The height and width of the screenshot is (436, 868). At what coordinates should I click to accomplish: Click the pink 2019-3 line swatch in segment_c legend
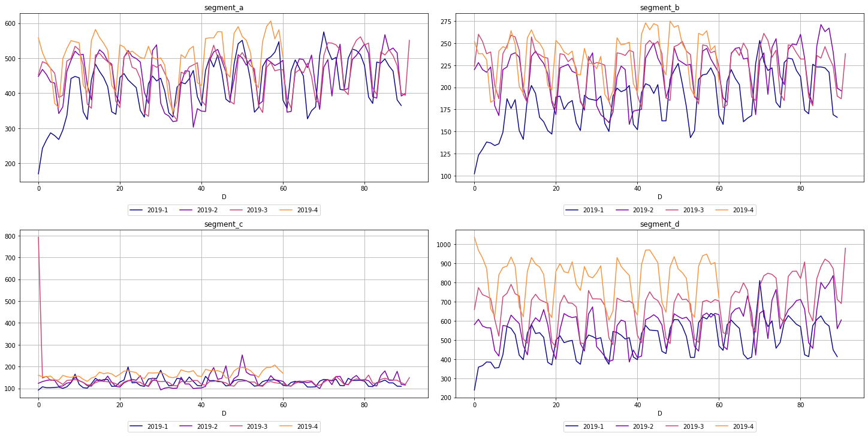(237, 427)
